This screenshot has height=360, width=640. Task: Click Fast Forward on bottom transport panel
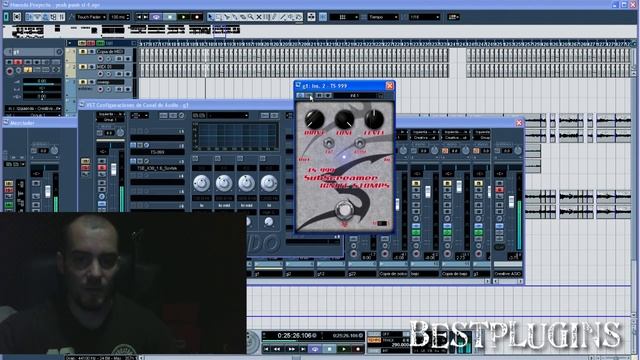(x=291, y=349)
